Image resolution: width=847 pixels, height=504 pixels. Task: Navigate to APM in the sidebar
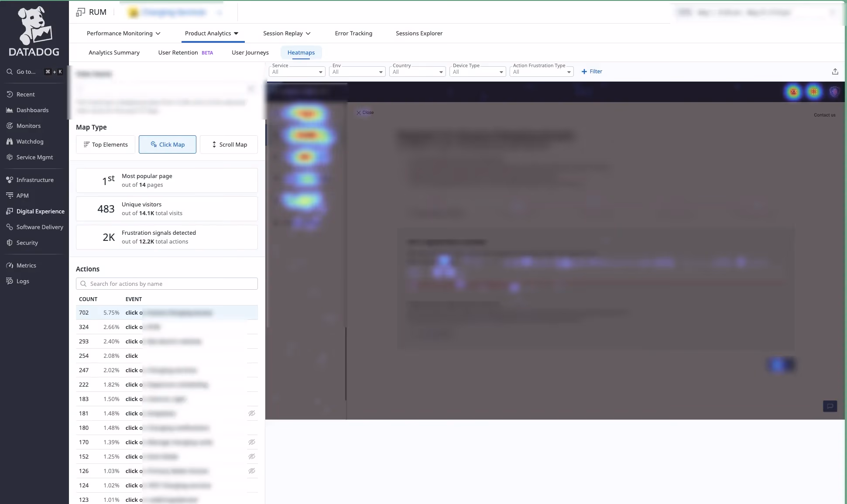point(22,195)
